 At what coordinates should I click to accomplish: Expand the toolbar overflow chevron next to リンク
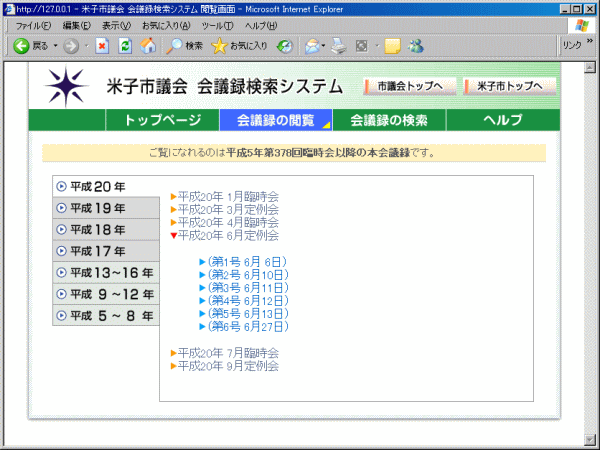click(590, 41)
